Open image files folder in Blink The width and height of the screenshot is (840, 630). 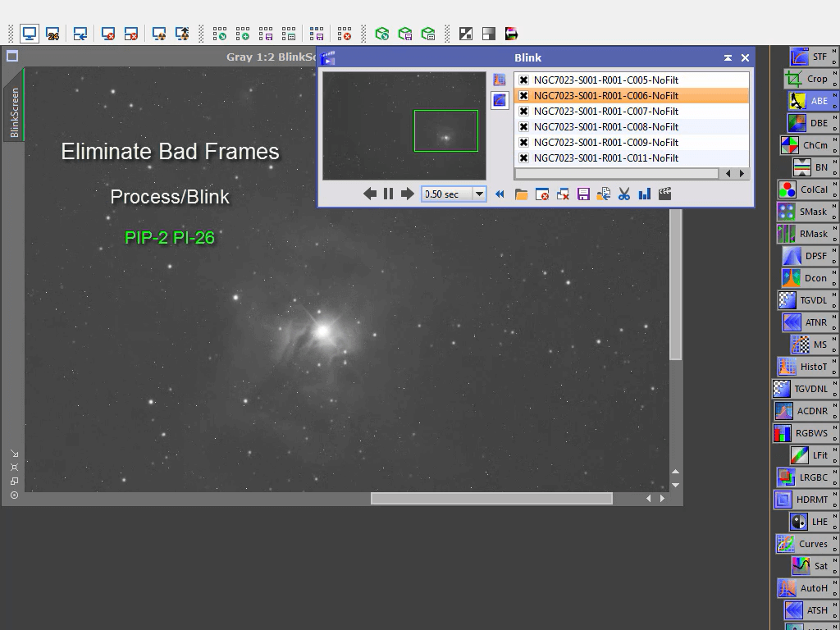click(x=521, y=194)
